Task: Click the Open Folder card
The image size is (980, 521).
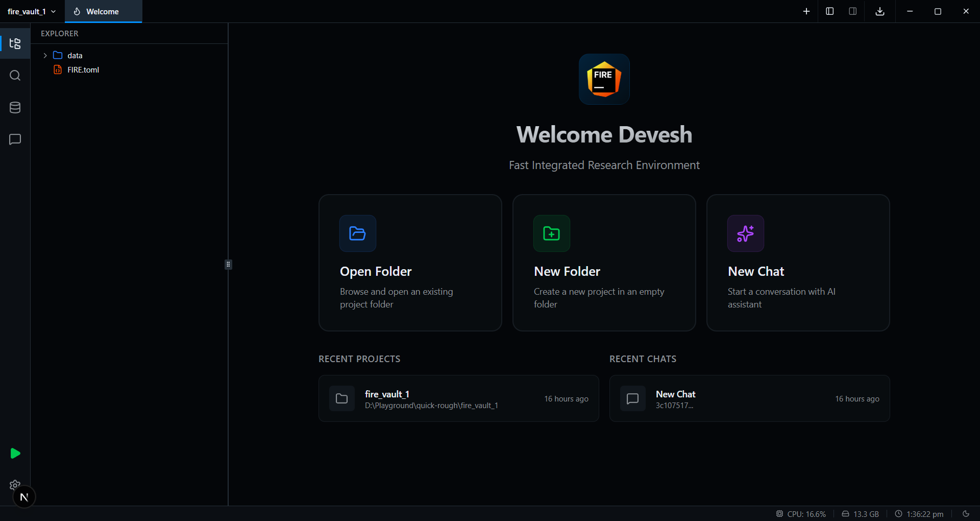Action: point(410,263)
